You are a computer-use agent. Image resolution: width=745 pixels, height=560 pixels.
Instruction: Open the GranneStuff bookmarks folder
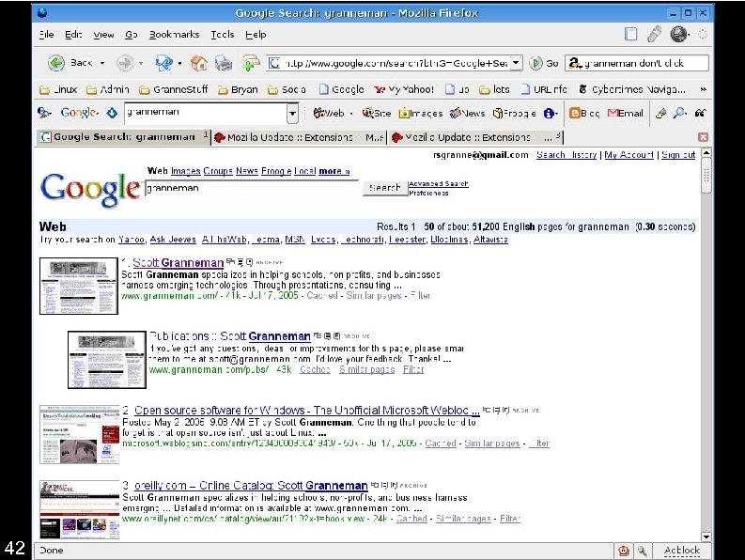(x=174, y=89)
